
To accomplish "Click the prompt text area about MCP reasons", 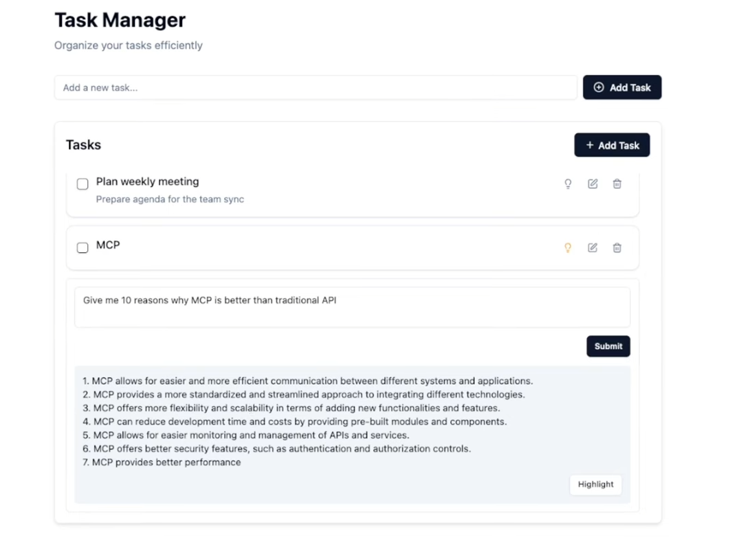I will point(352,307).
